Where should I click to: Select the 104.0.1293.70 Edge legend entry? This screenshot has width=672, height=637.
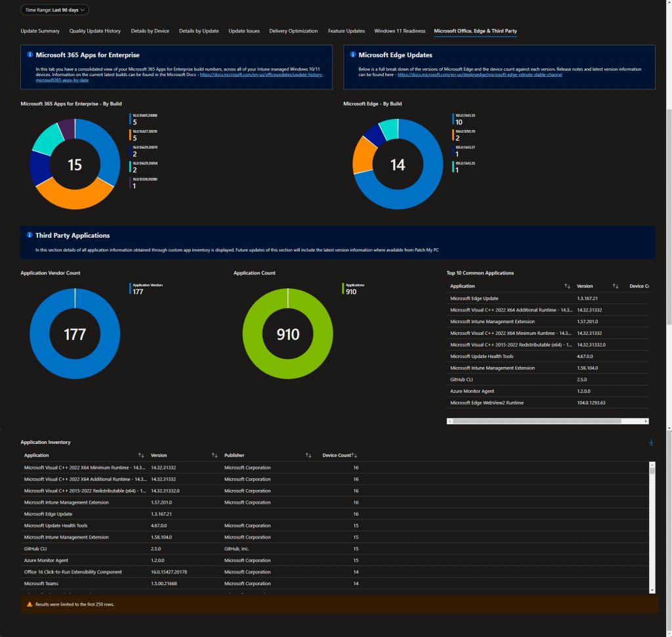(464, 135)
